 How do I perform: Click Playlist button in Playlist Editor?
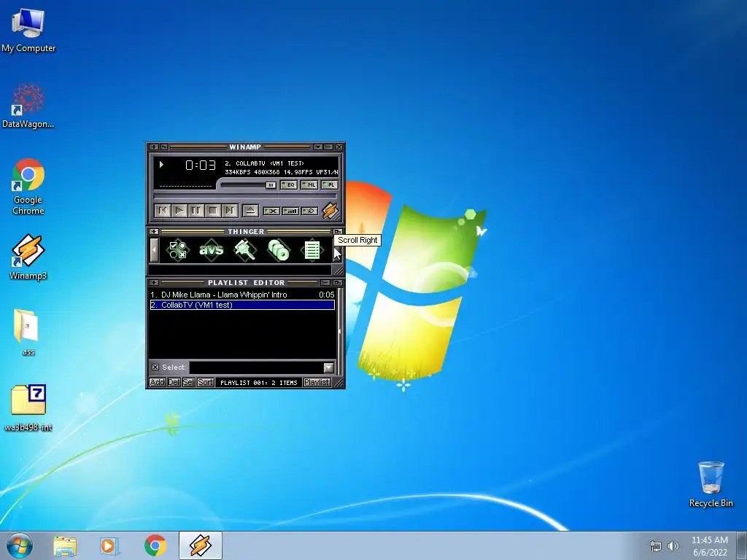pos(317,382)
